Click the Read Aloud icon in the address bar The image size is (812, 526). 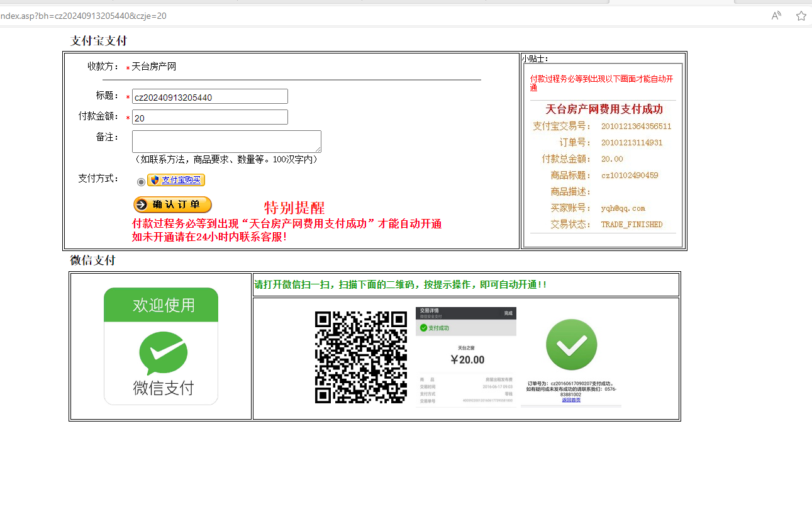point(777,16)
